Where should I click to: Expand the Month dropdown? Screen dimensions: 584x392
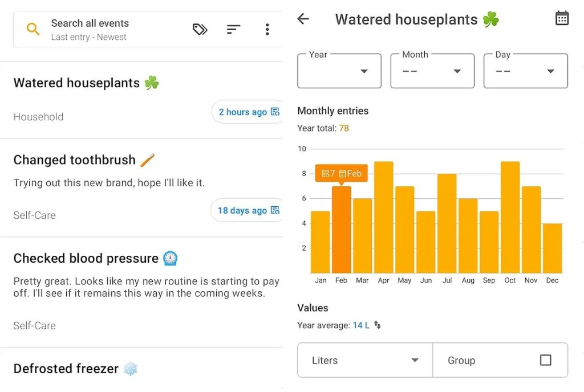(432, 71)
